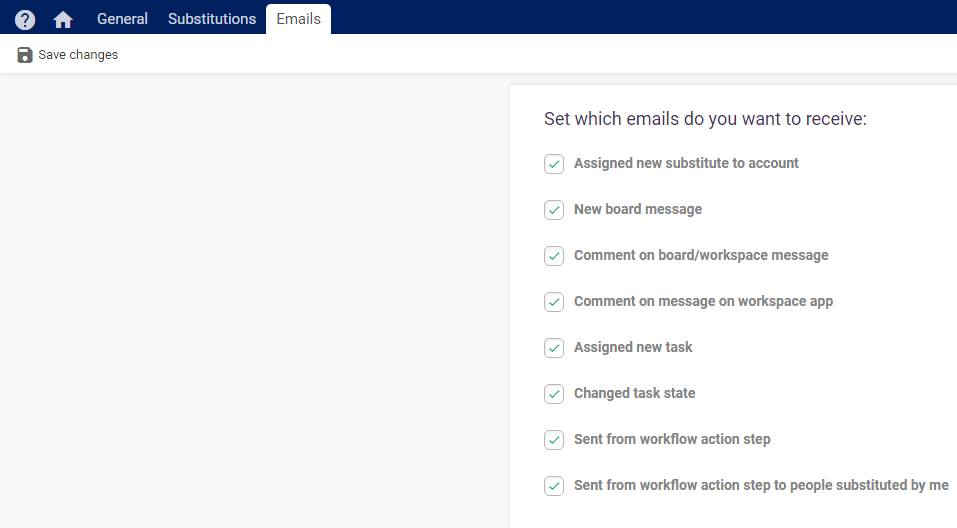The height and width of the screenshot is (528, 957).
Task: Uncheck workflow emails to people substituted by me
Action: coord(554,486)
